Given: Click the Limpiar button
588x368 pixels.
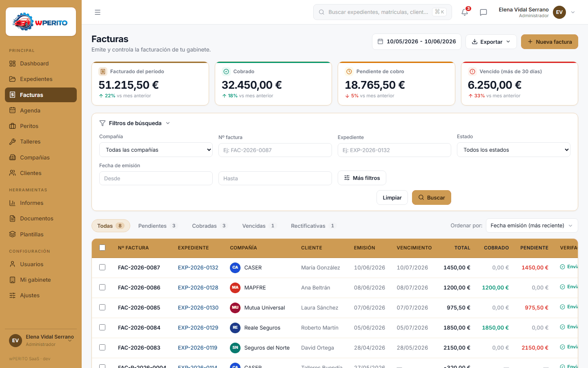Looking at the screenshot, I should (392, 197).
